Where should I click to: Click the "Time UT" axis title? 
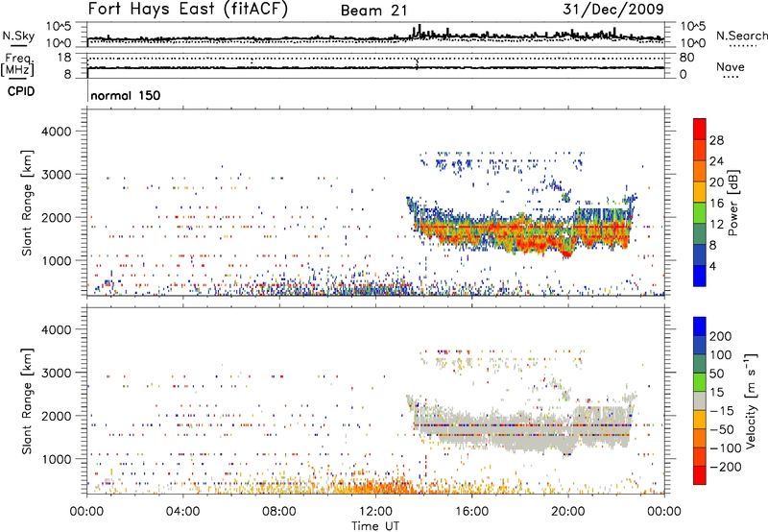375,526
